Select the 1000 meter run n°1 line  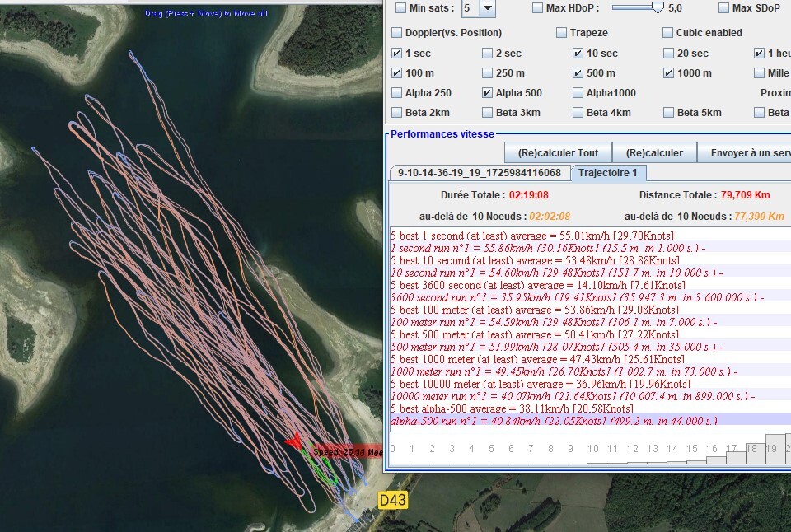pos(590,371)
